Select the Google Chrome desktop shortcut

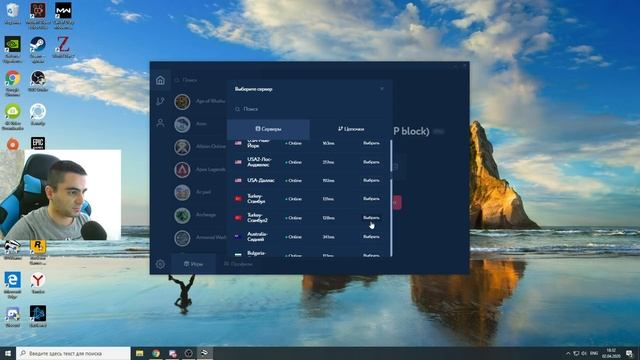13,83
